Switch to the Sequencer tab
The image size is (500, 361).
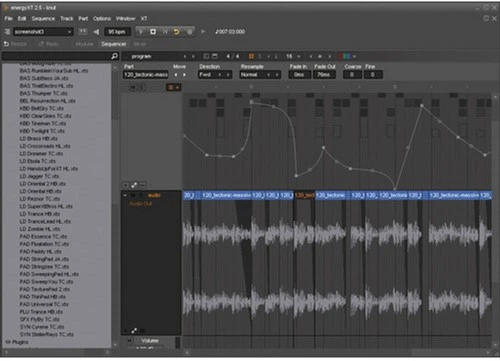tap(114, 44)
